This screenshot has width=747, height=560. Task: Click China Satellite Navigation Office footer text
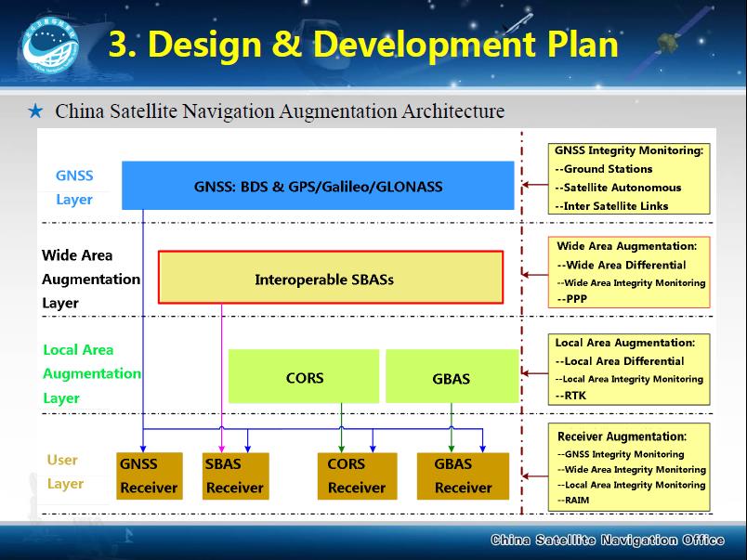611,540
